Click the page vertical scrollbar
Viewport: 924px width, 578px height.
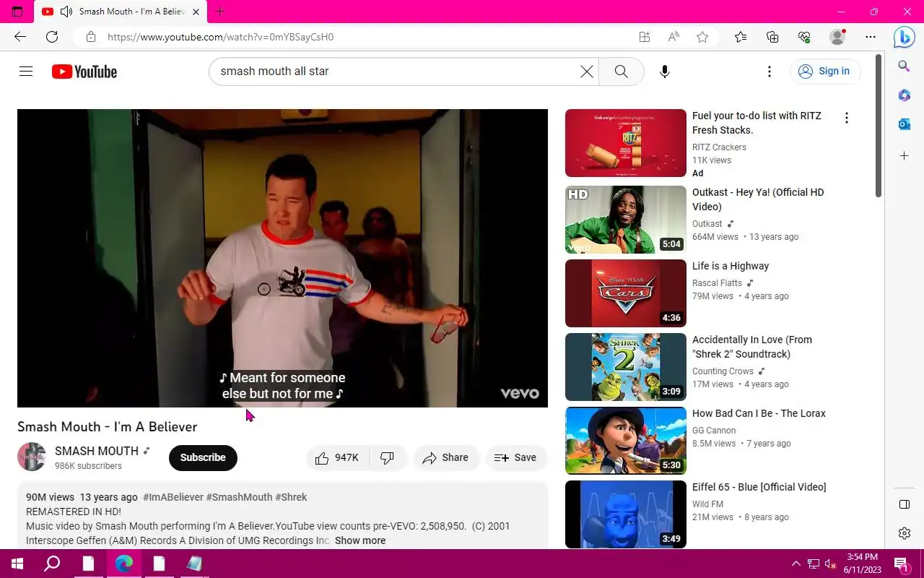[879, 126]
